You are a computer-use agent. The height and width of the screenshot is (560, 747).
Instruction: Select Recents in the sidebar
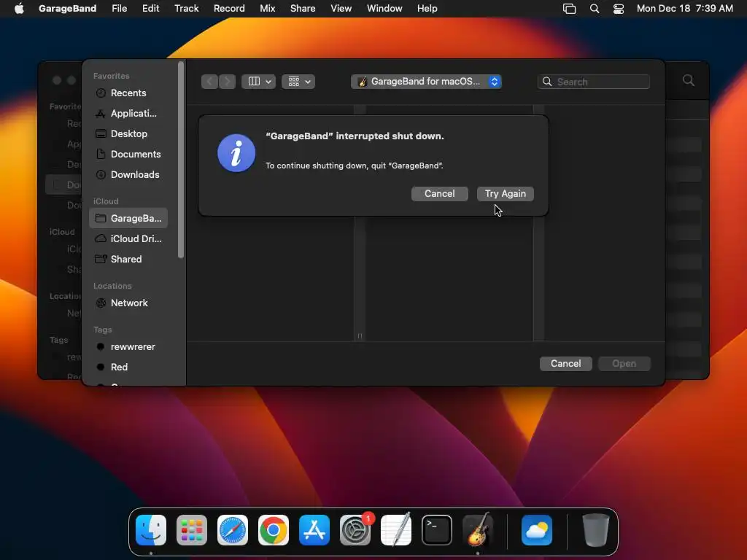point(128,93)
